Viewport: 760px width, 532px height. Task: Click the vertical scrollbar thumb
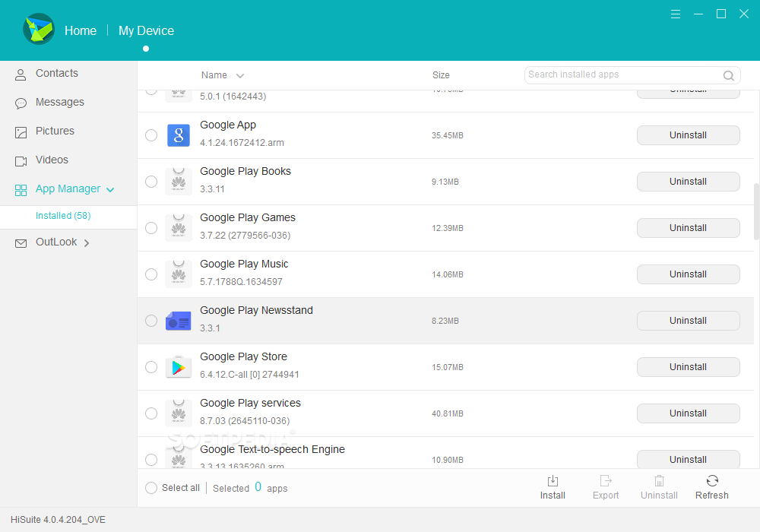pos(757,212)
